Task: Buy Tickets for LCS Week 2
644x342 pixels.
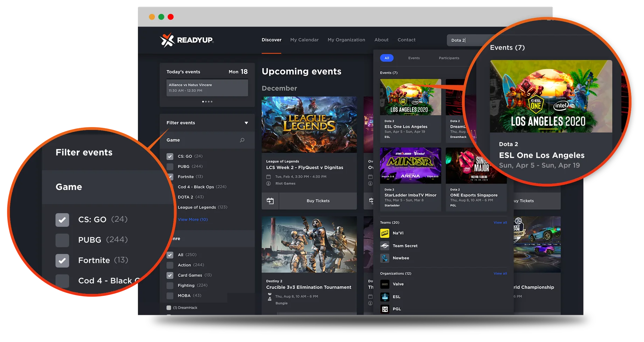Action: click(318, 201)
